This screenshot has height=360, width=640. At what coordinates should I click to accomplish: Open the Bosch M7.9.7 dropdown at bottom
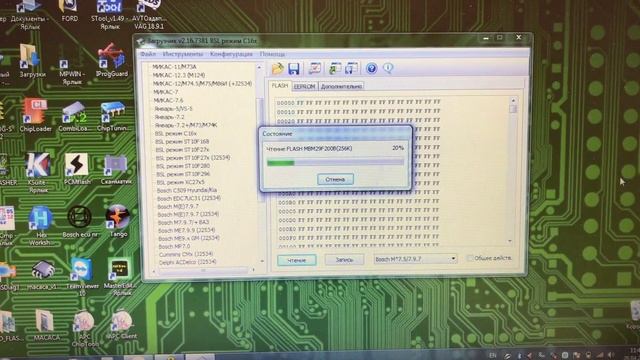click(415, 259)
